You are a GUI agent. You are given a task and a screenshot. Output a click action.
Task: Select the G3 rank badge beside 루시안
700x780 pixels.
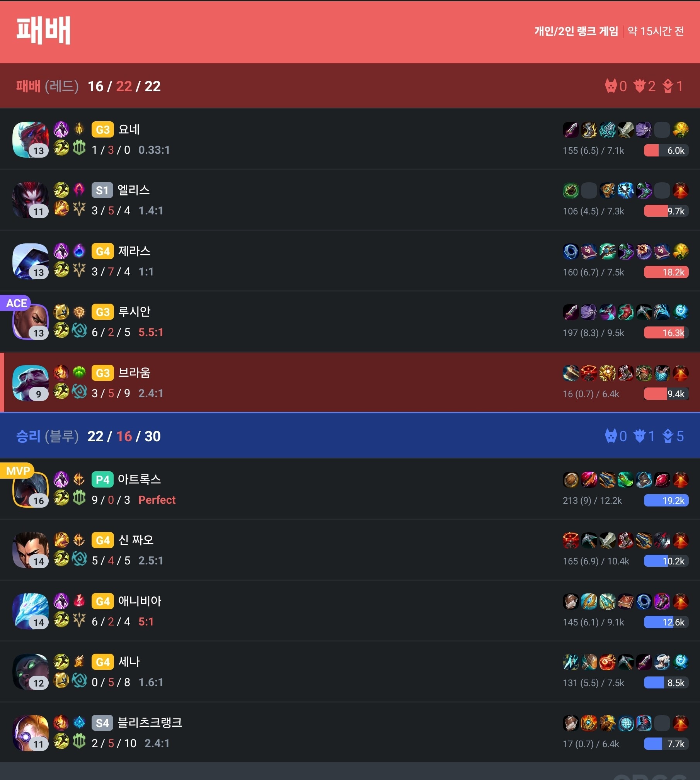point(102,312)
